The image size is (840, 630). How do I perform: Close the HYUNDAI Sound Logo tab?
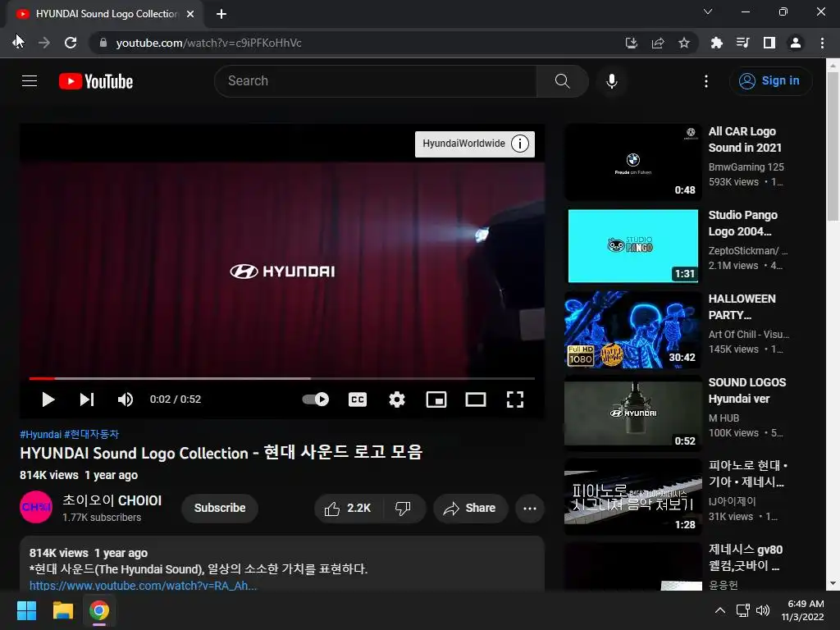tap(190, 14)
